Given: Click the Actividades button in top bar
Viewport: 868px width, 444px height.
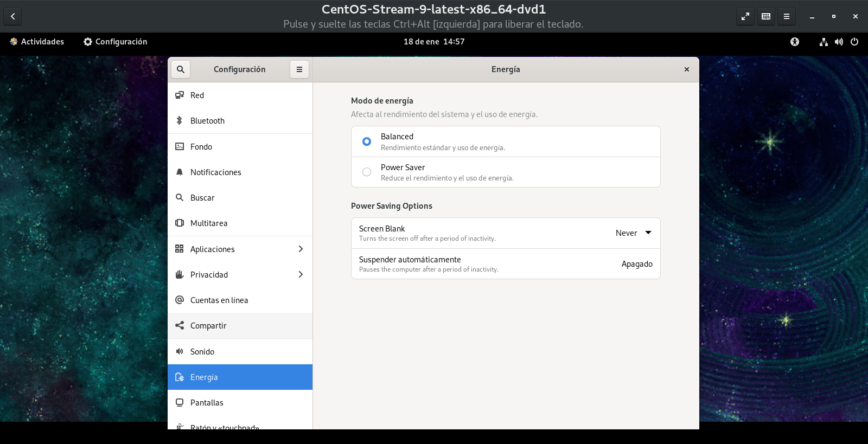Looking at the screenshot, I should click(37, 42).
